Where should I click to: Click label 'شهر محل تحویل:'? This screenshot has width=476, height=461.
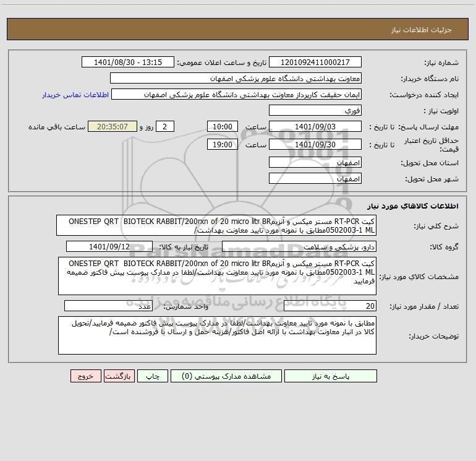tap(431, 179)
